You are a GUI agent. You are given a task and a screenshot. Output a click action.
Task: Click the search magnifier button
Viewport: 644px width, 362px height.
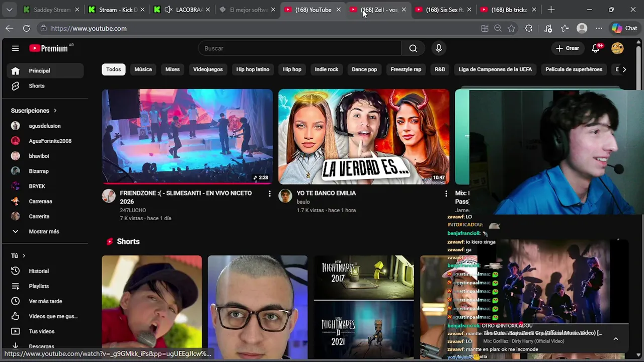pos(413,48)
